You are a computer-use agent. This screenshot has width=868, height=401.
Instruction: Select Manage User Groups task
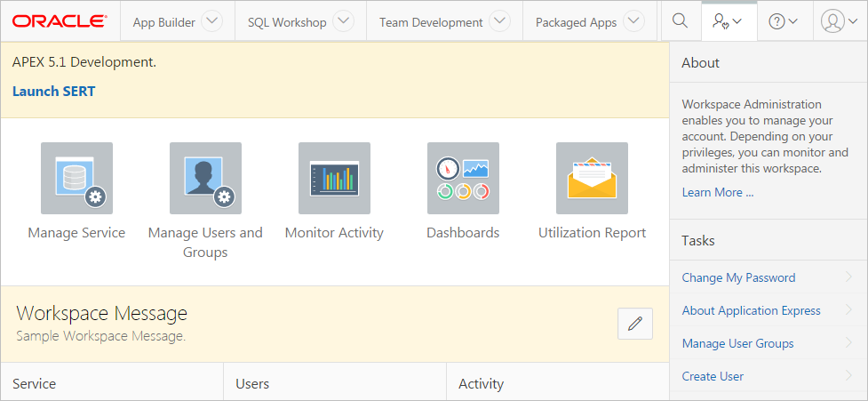click(x=737, y=343)
